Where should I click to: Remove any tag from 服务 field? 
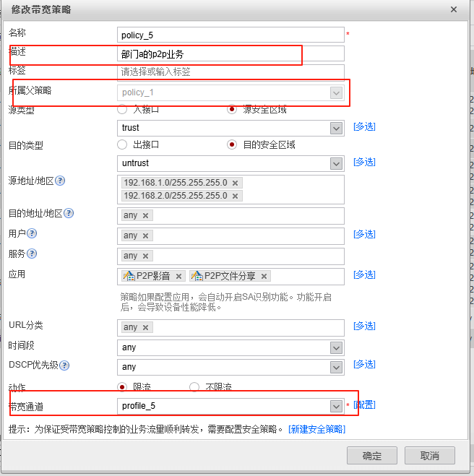point(145,256)
